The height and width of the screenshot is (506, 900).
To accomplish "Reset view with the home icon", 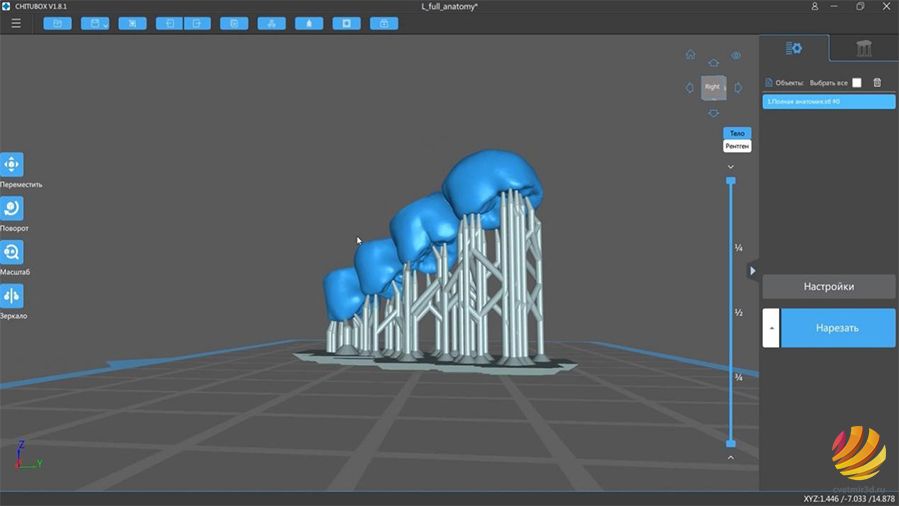I will tap(690, 55).
